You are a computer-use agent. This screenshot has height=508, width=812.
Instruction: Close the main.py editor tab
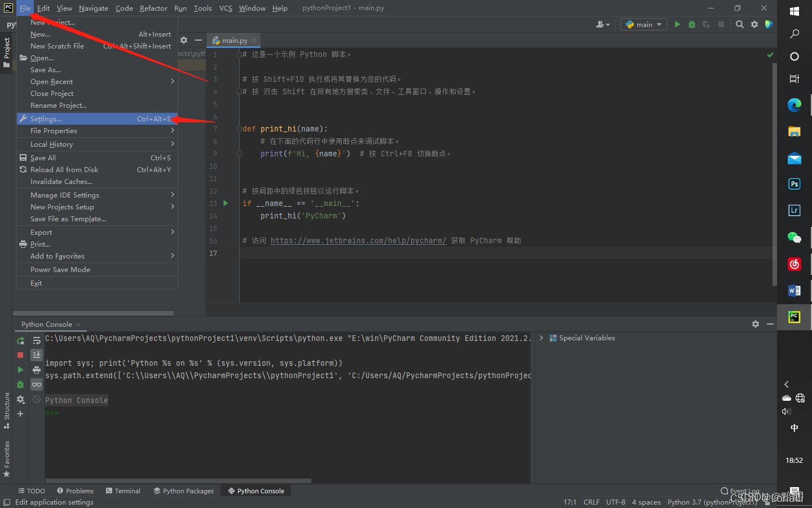[254, 40]
